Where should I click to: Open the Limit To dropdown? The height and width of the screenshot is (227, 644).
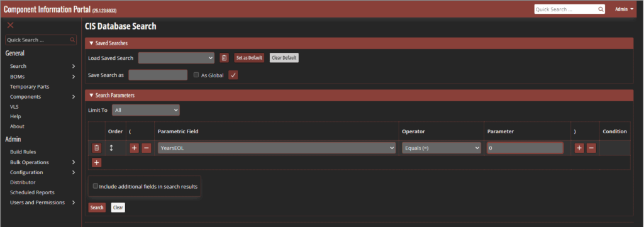146,110
